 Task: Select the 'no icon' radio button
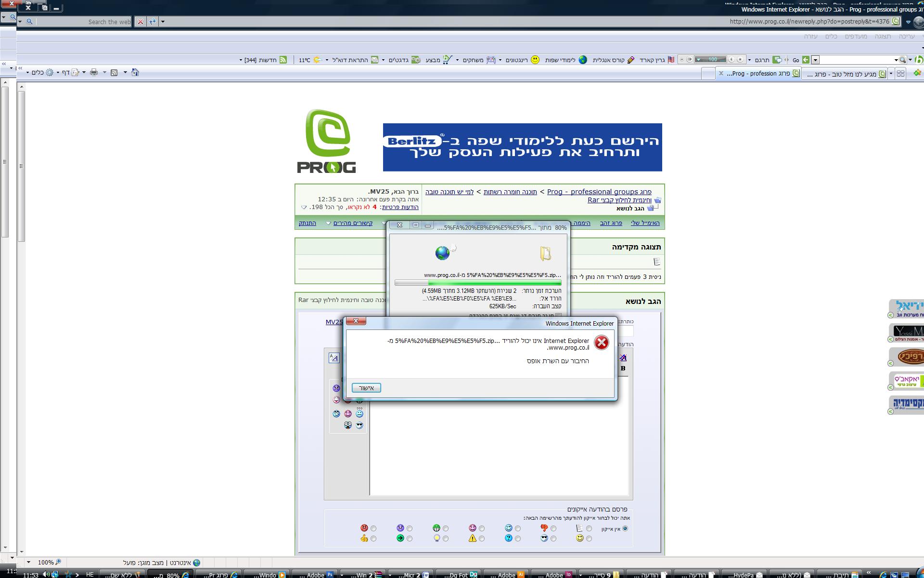pos(625,528)
